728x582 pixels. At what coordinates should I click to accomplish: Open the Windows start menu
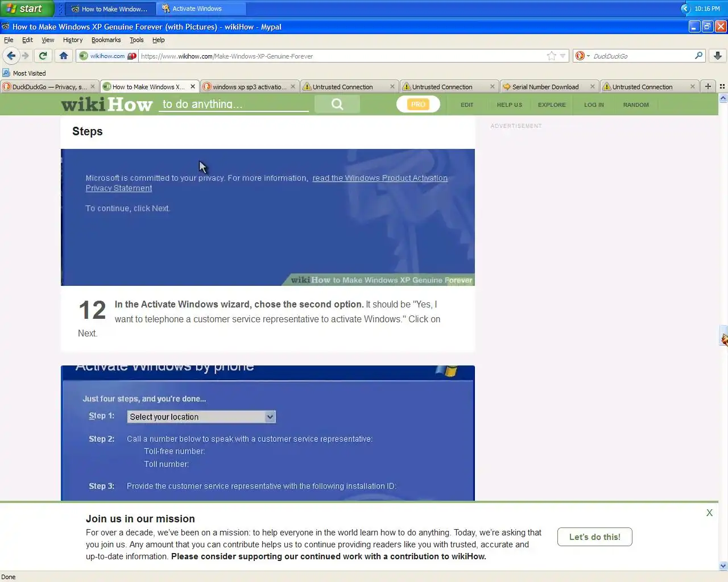click(x=26, y=9)
